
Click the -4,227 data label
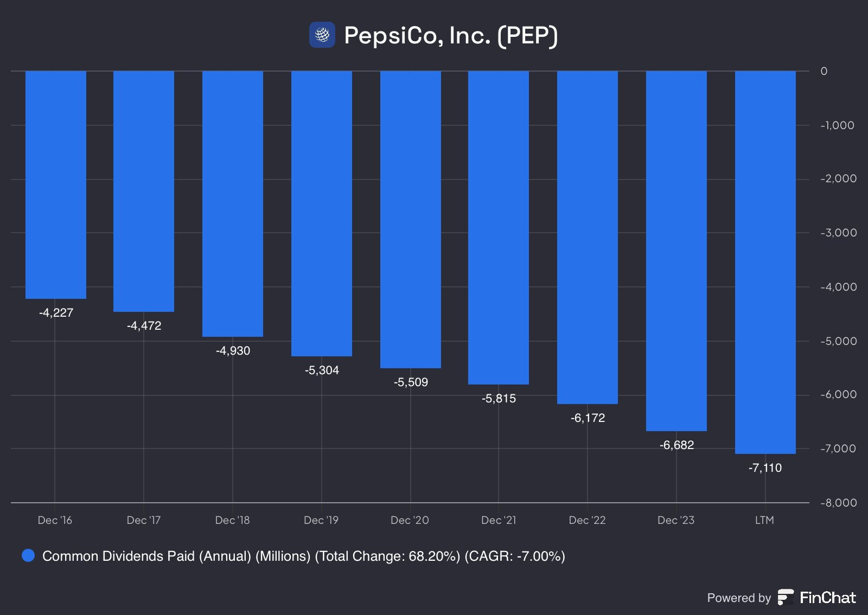(x=56, y=312)
